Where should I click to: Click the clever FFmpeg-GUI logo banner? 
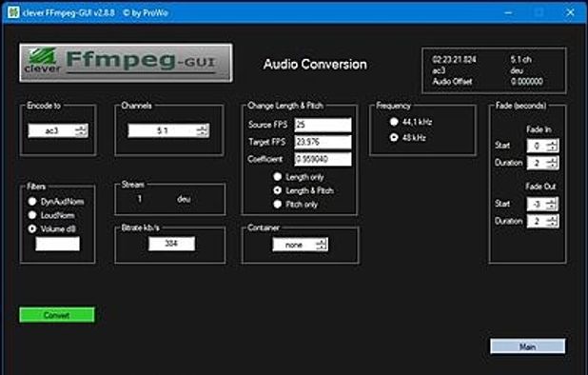point(126,63)
